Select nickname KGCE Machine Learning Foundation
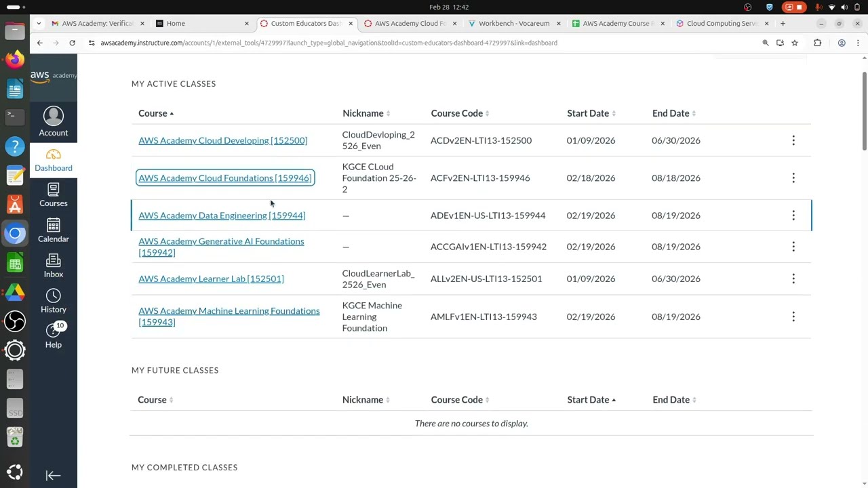This screenshot has height=488, width=868. 372,317
